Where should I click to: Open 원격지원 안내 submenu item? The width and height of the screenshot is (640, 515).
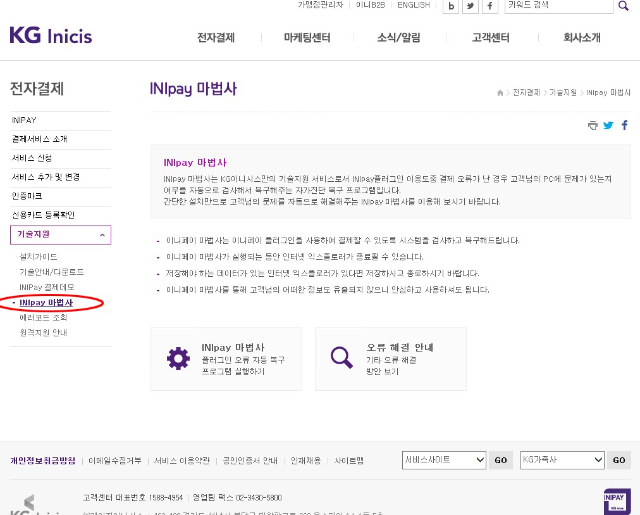43,333
